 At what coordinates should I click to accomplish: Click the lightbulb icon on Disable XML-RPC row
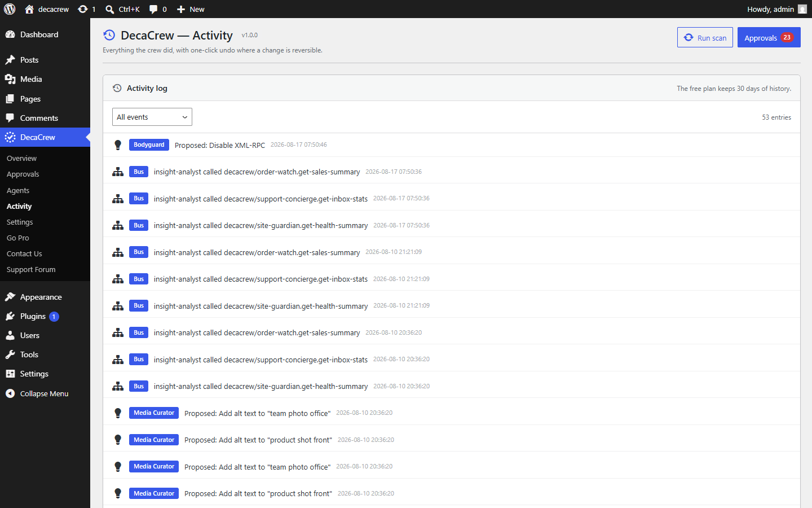point(118,145)
